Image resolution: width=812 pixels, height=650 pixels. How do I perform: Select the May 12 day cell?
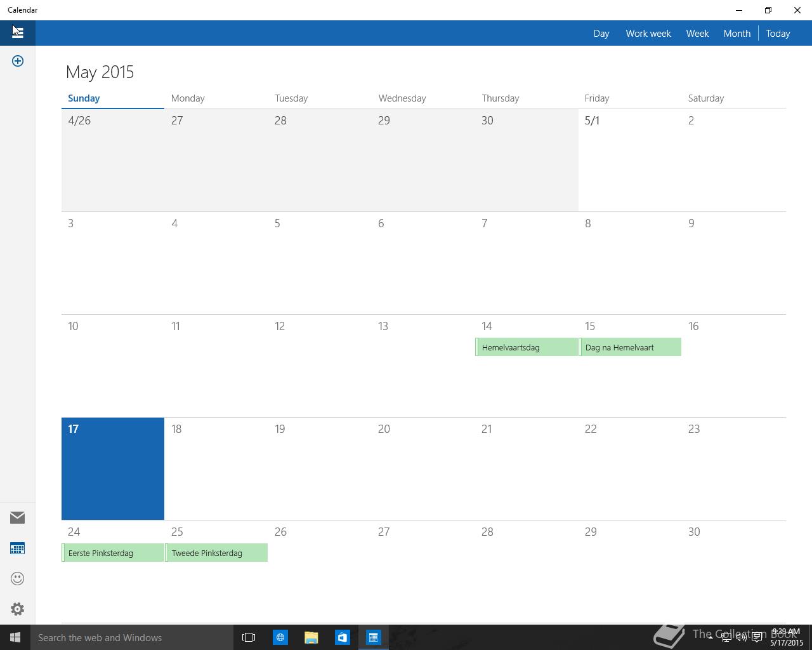coord(320,366)
